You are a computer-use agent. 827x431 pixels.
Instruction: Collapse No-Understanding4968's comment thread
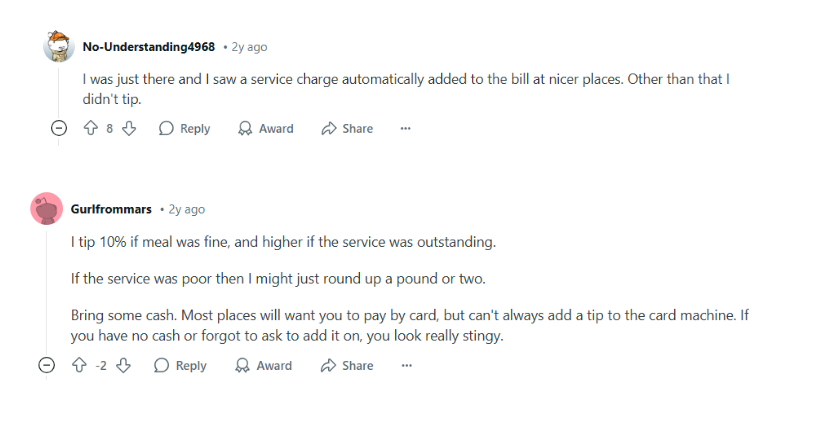[x=59, y=128]
